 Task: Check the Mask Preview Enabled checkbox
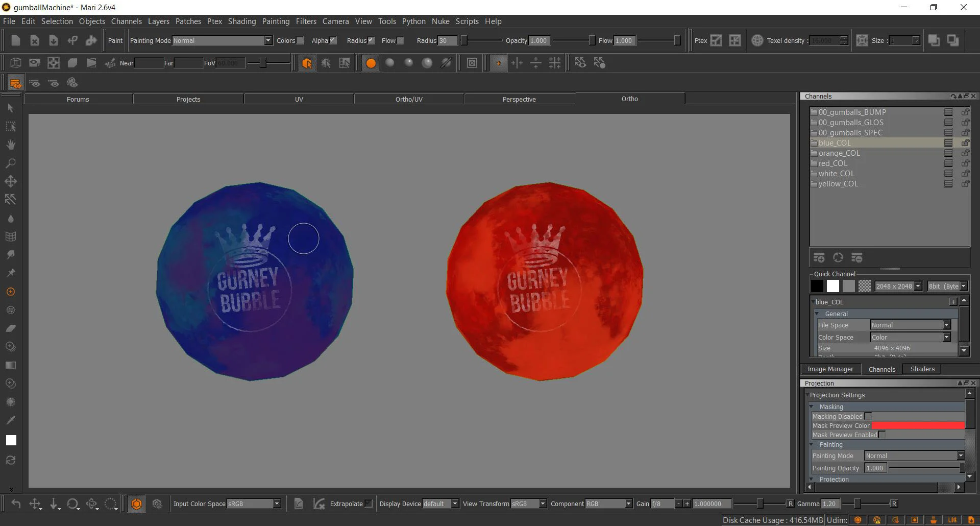coord(882,435)
